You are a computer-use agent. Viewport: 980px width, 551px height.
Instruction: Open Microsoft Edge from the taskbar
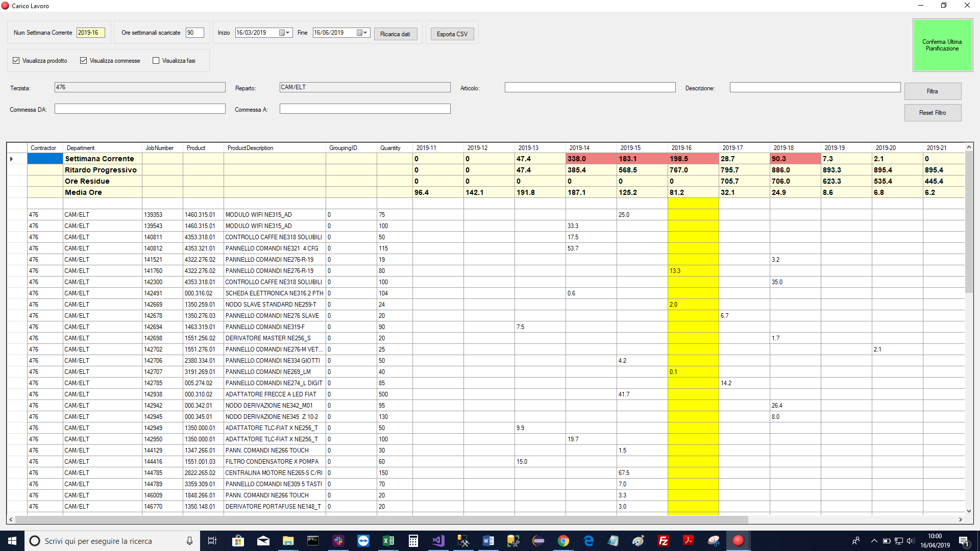(x=589, y=541)
